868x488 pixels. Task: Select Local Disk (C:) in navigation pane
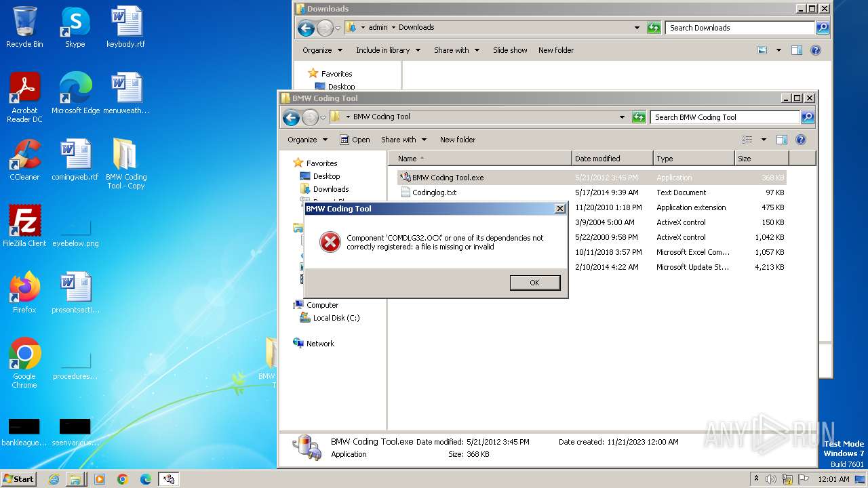pyautogui.click(x=330, y=318)
